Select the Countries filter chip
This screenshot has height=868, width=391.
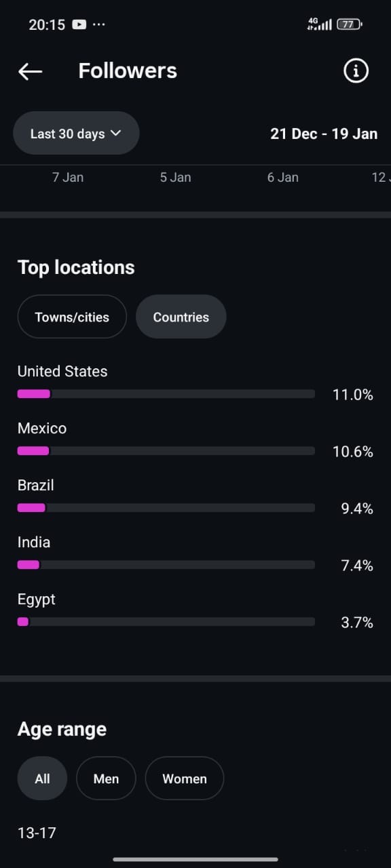(181, 317)
